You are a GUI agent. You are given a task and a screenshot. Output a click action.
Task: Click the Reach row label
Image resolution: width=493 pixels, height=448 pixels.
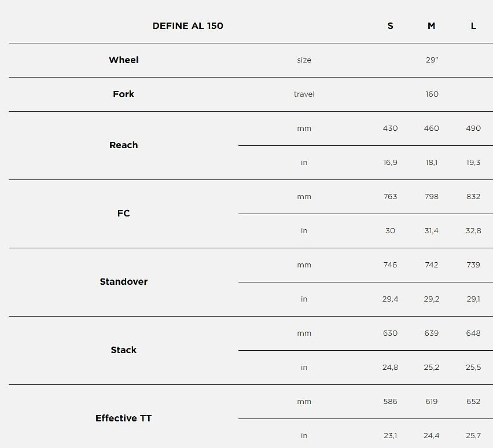pos(123,145)
